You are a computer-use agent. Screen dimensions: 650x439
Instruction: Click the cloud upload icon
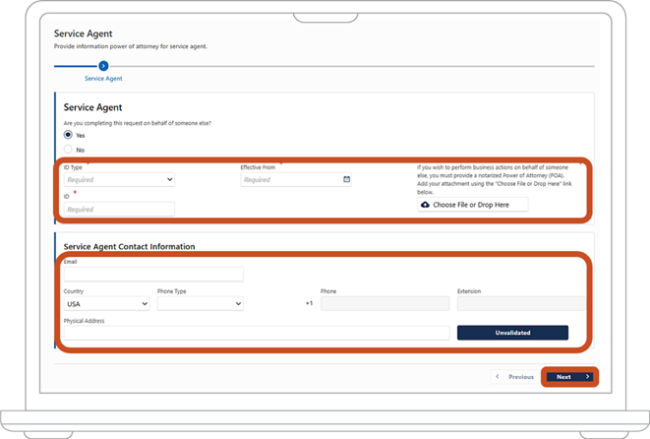click(425, 205)
